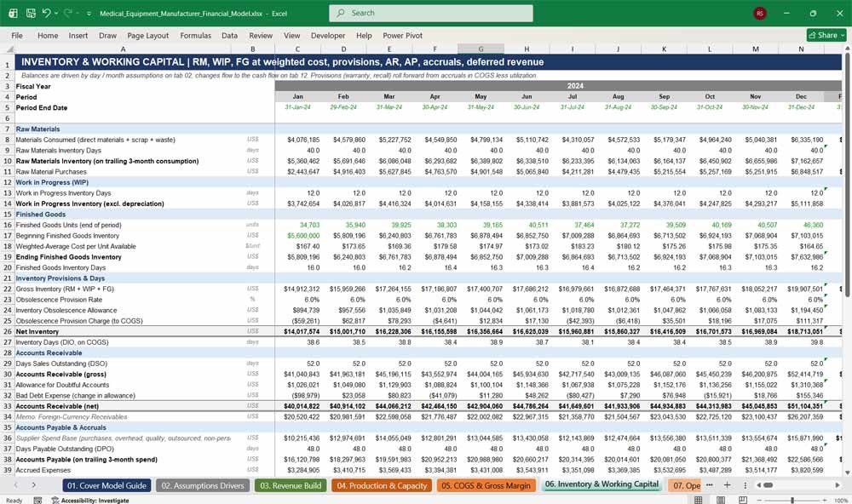Select Dec Net Inventory value $18,713,051

[x=802, y=331]
